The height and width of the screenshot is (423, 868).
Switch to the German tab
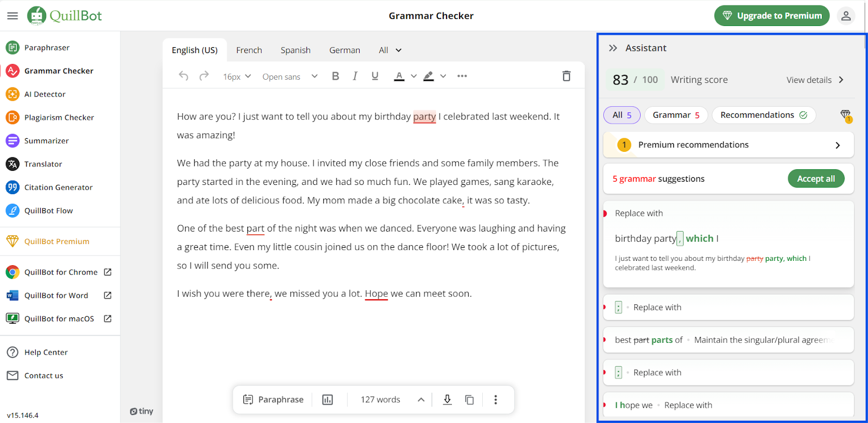(344, 50)
